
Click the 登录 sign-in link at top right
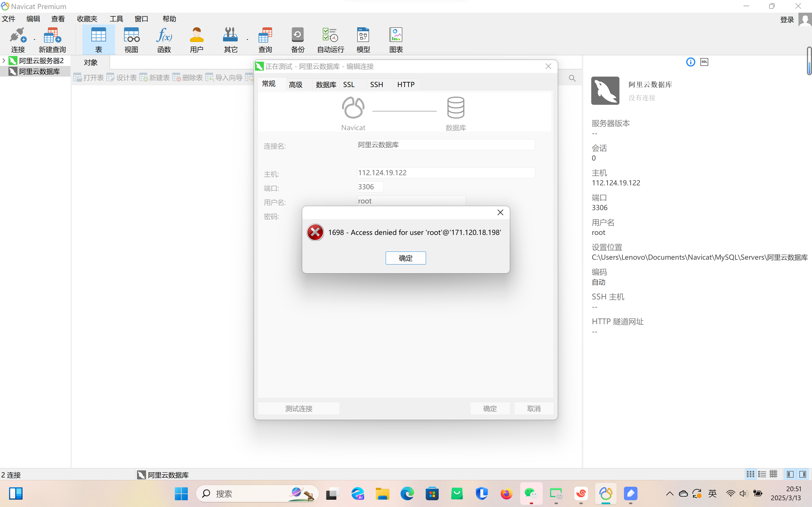click(x=787, y=20)
